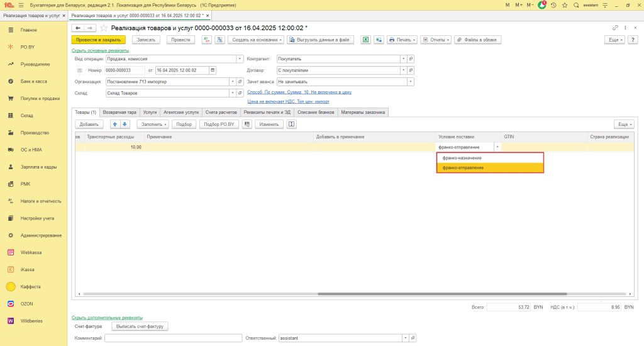
Task: Go back with the left arrow button
Action: [x=77, y=28]
